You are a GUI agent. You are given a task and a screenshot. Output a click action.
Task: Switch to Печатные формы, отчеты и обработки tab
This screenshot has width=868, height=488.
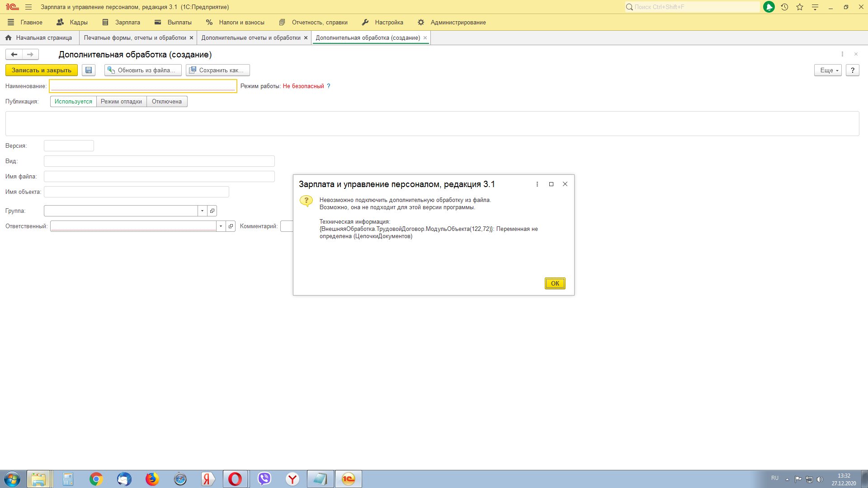(x=135, y=38)
